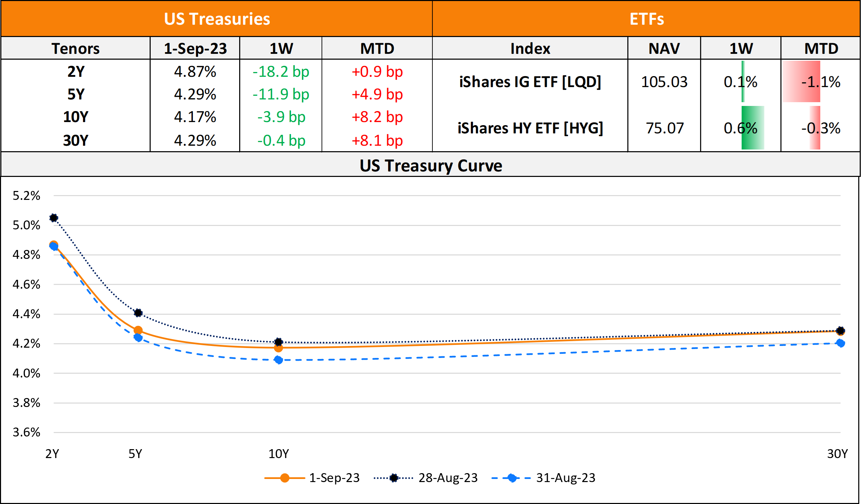Select the orange 1-Sep-23 point at 5Y
The height and width of the screenshot is (504, 861).
138,331
